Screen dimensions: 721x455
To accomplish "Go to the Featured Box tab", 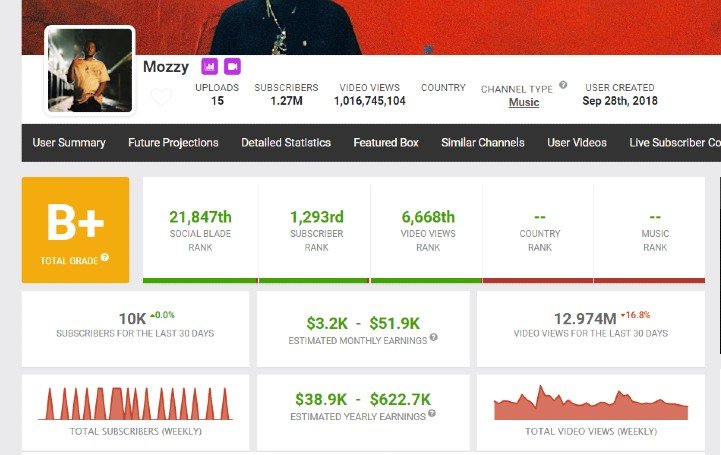I will pos(386,142).
